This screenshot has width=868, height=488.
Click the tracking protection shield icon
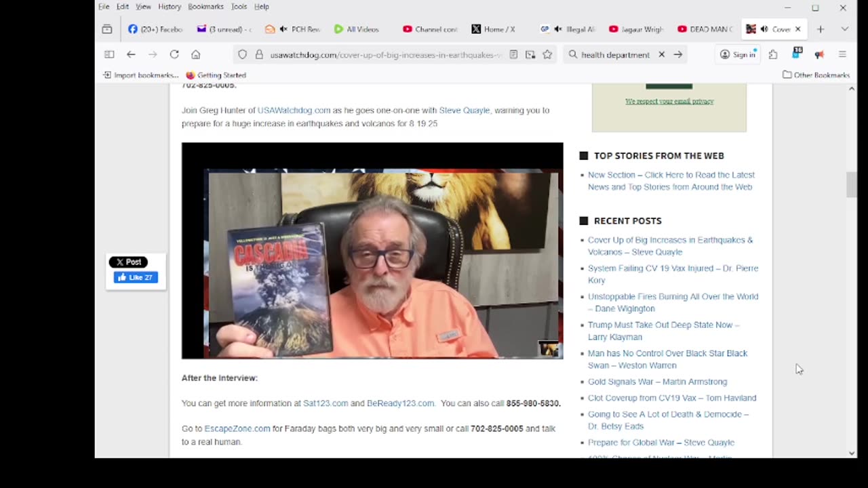(x=242, y=54)
